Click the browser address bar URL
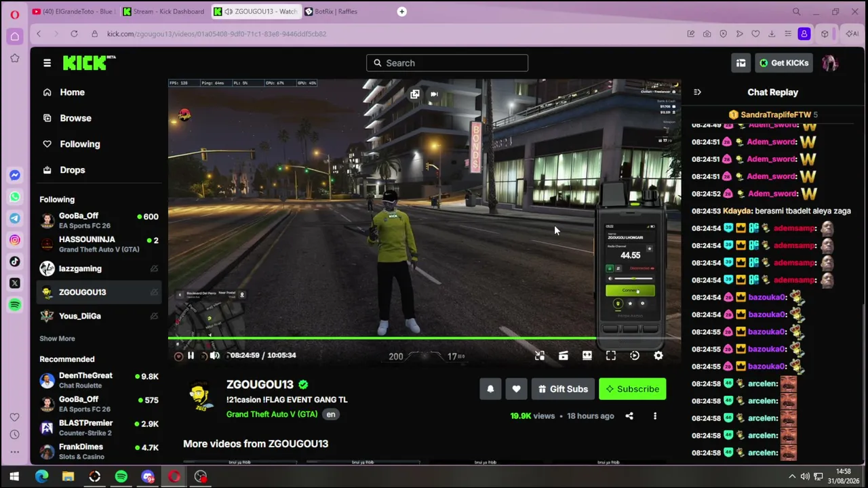This screenshot has width=868, height=488. click(x=216, y=34)
